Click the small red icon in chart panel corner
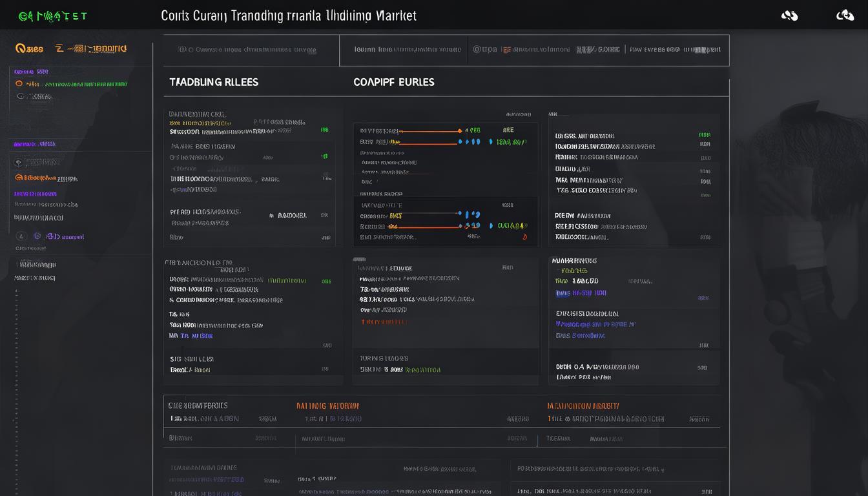Image resolution: width=868 pixels, height=496 pixels. tap(524, 237)
